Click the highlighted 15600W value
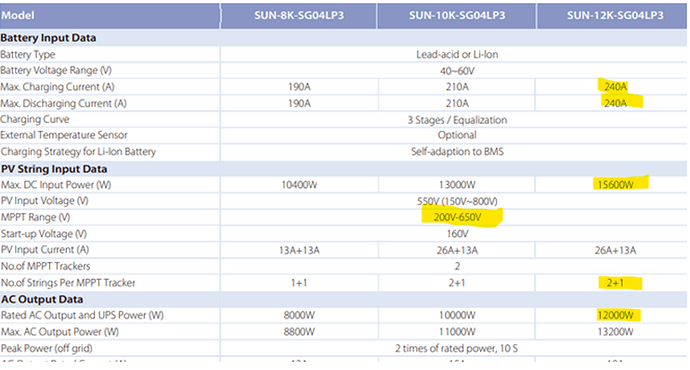 coord(615,184)
